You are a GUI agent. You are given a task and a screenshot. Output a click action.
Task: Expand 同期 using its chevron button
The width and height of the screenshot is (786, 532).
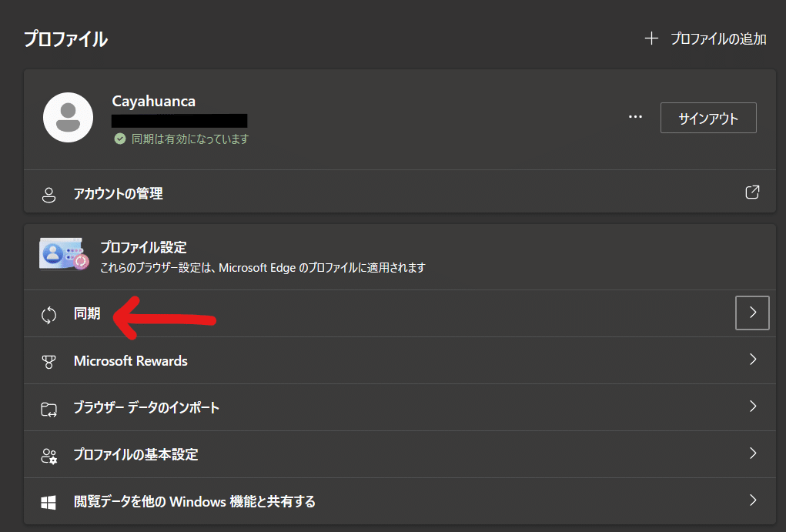[752, 313]
